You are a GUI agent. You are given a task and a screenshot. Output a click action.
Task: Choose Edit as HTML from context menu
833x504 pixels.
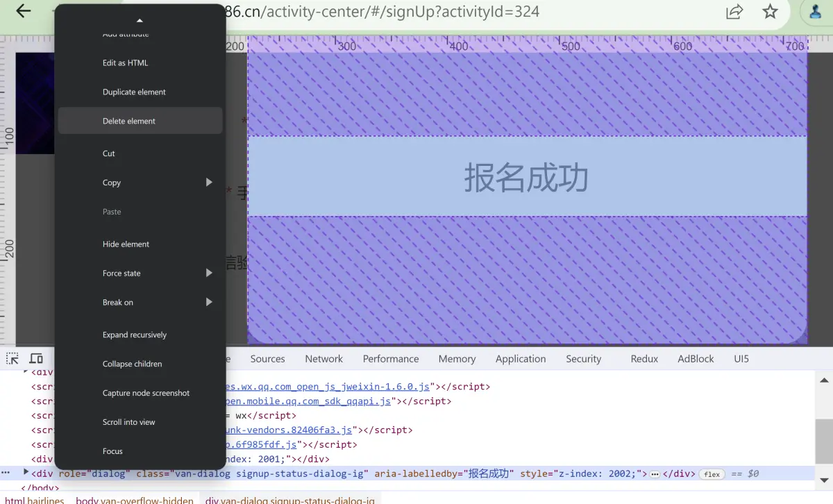click(x=140, y=63)
